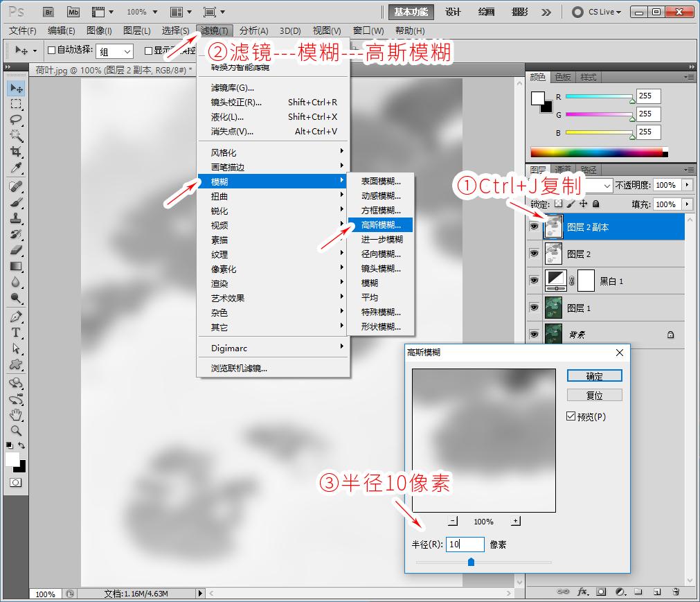The height and width of the screenshot is (602, 700).
Task: Choose 高斯模糊 from blur submenu
Action: click(x=380, y=224)
